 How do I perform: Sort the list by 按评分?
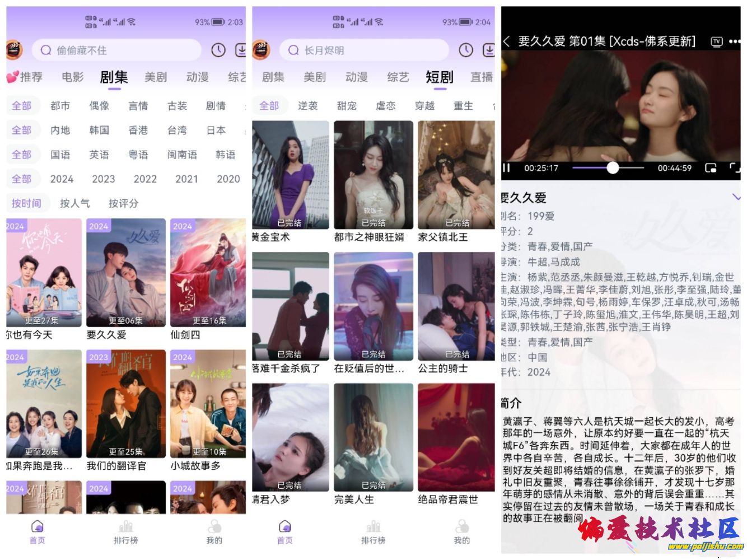click(x=123, y=203)
